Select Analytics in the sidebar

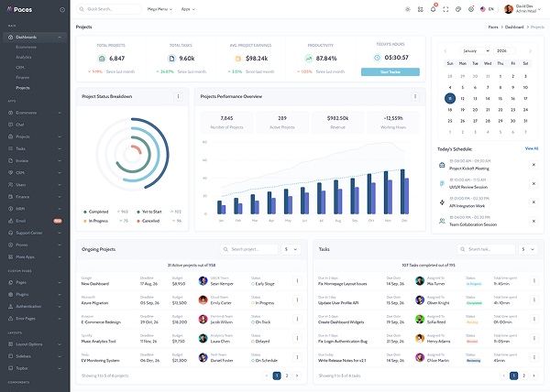24,57
